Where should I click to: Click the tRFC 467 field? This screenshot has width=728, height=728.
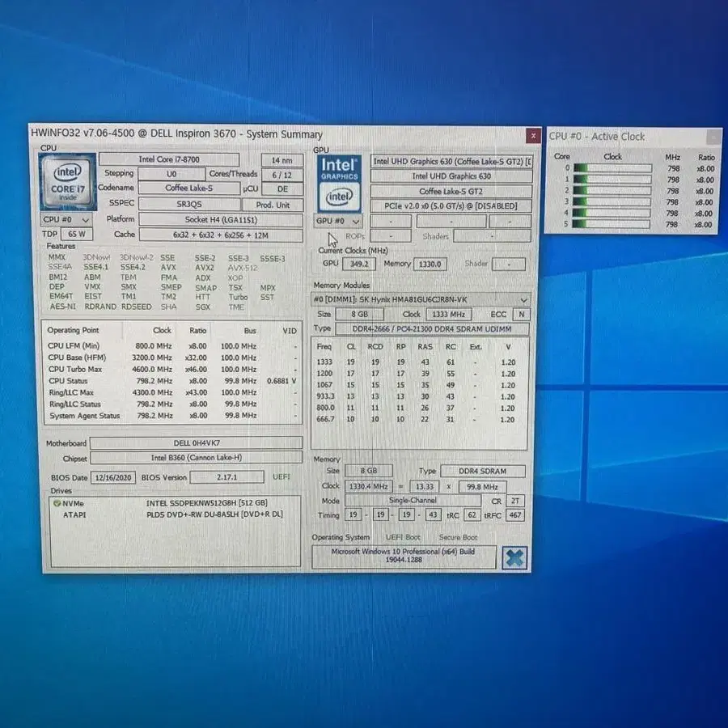click(515, 515)
